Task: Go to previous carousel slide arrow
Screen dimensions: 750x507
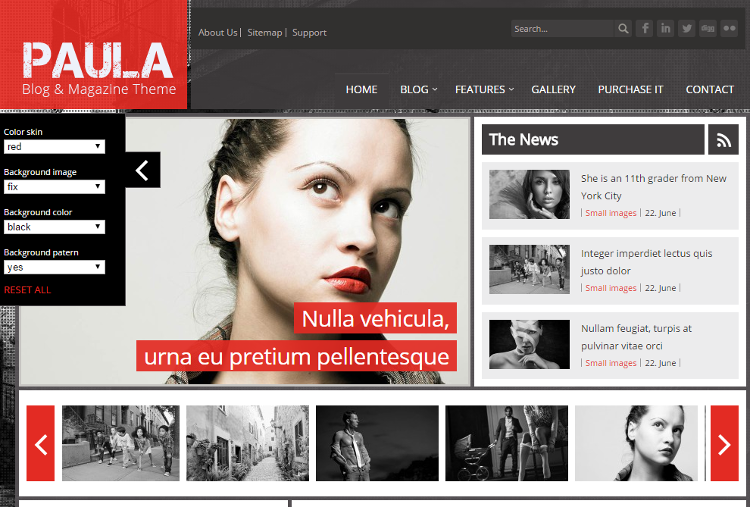Action: 40,443
